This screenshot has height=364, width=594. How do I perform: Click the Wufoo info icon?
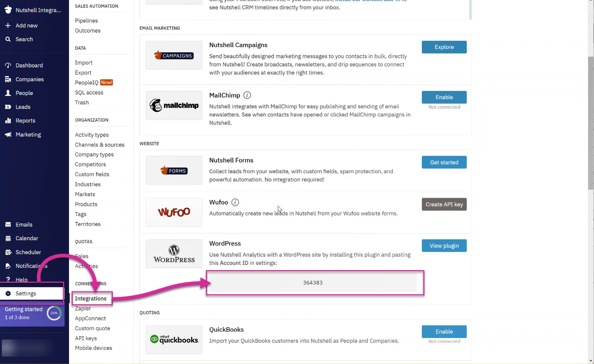coord(235,202)
